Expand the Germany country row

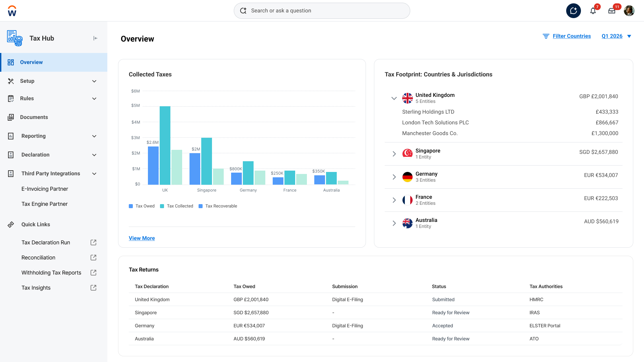pyautogui.click(x=394, y=177)
